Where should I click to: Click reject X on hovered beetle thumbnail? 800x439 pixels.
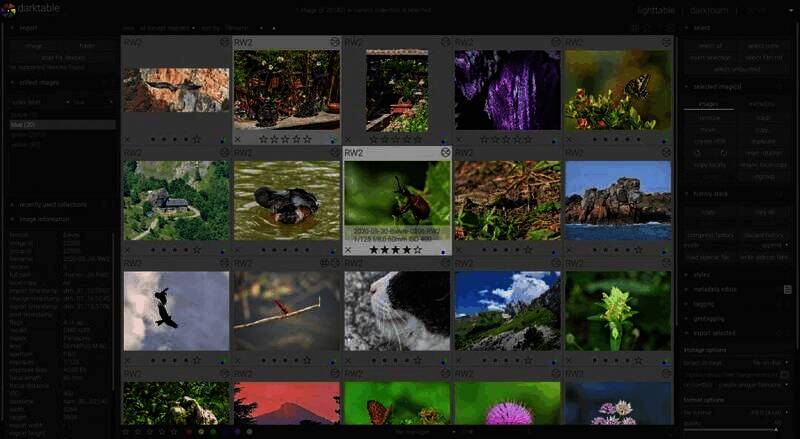[347, 250]
